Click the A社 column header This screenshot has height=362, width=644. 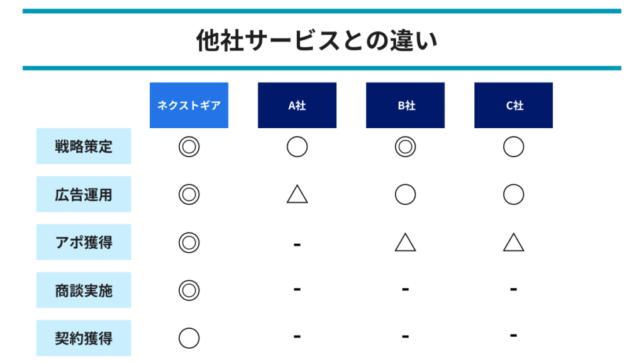tap(297, 105)
